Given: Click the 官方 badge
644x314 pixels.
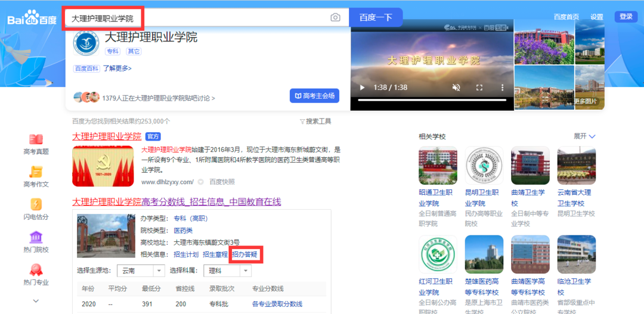Looking at the screenshot, I should [x=153, y=136].
